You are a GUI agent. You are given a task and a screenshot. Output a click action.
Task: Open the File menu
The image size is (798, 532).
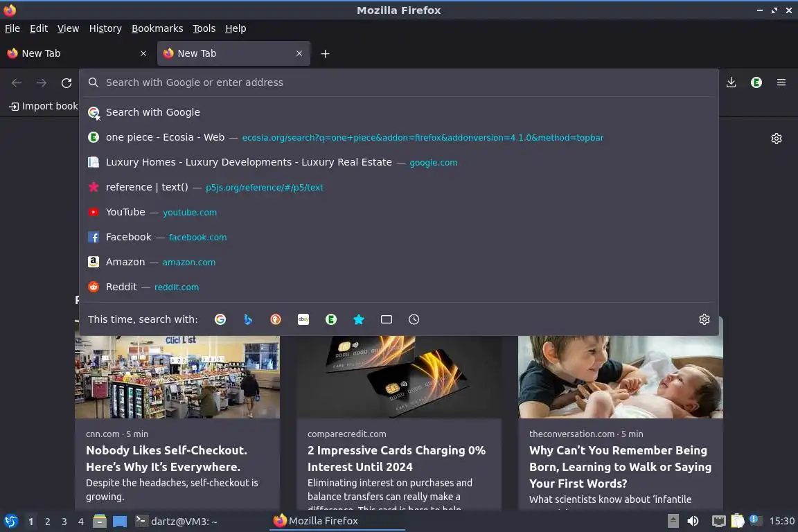(12, 28)
